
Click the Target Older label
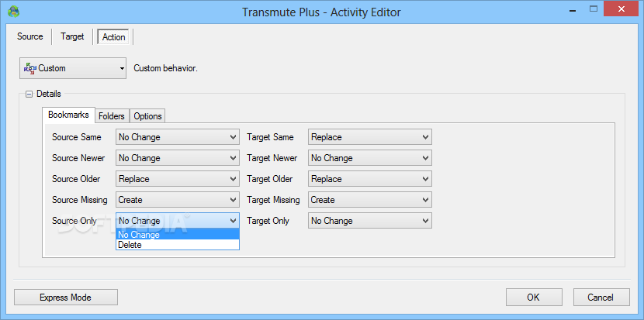coord(270,179)
